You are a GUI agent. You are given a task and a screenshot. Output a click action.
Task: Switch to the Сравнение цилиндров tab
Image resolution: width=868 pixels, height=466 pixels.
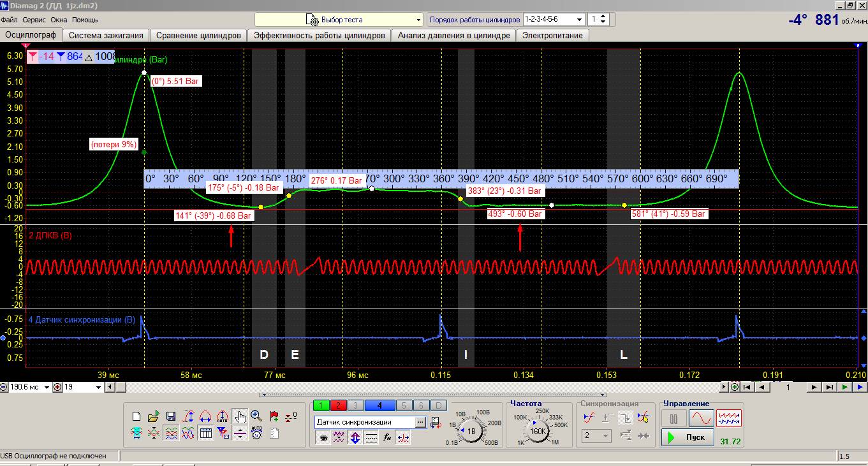pos(198,36)
